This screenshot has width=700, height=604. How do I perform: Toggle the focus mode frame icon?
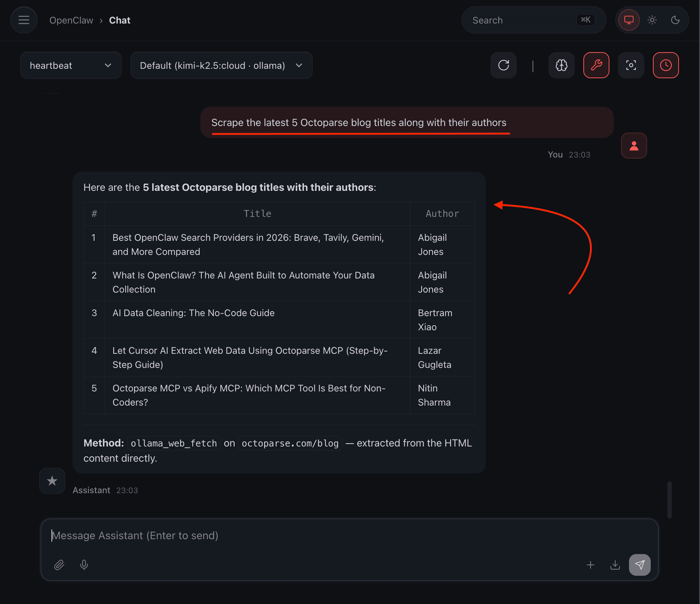pos(631,65)
